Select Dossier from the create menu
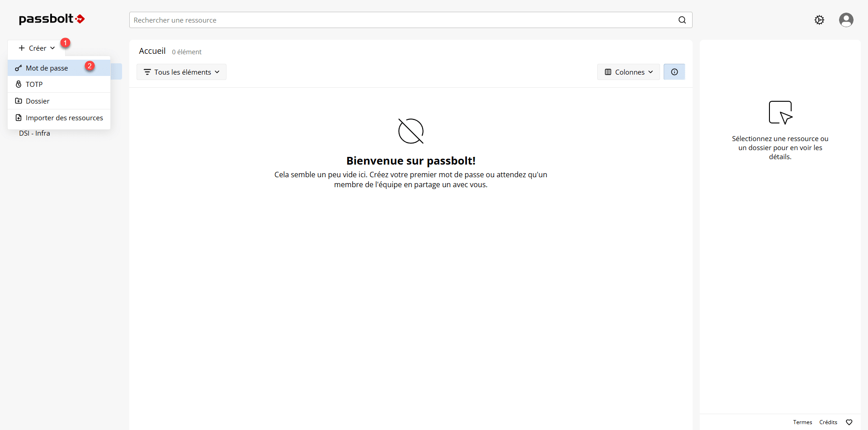This screenshot has height=430, width=868. (38, 101)
